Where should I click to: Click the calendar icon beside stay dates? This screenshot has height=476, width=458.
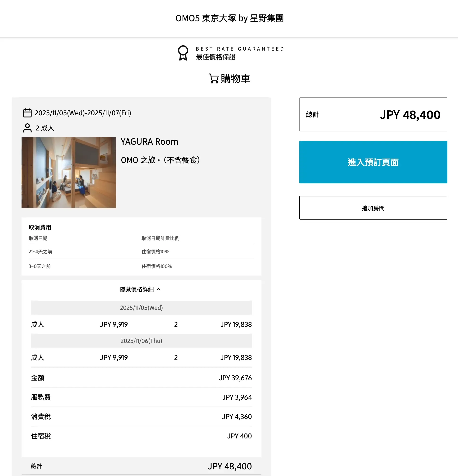pos(27,113)
